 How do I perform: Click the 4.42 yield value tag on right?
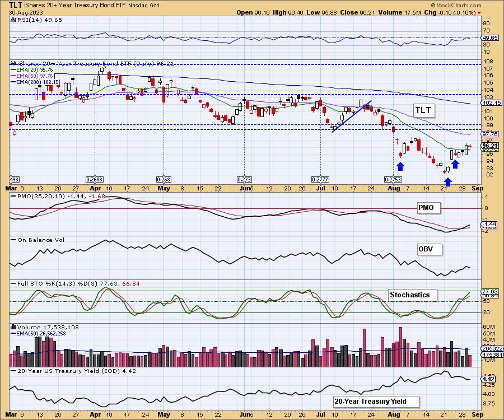(x=488, y=379)
